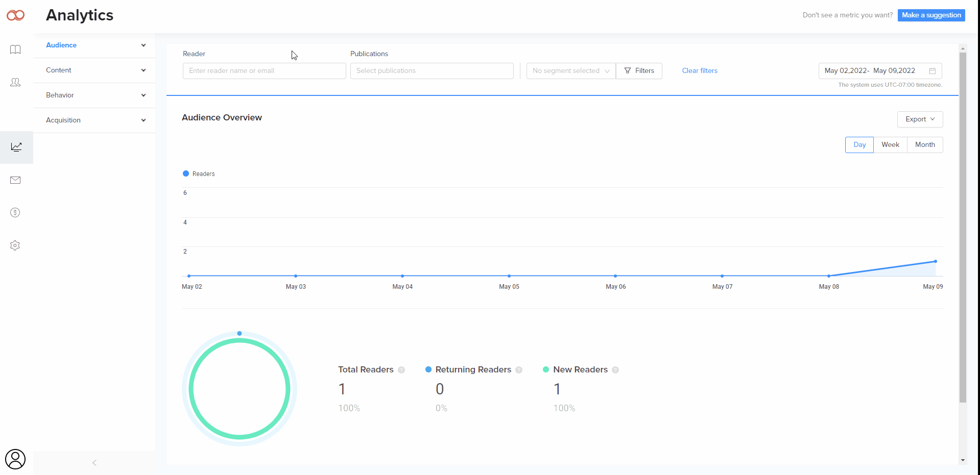Expand the Behavior menu section
This screenshot has width=980, height=475.
click(x=94, y=95)
